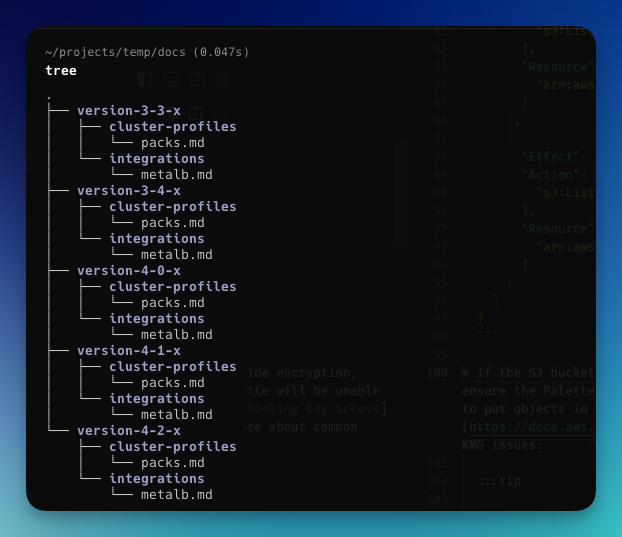Viewport: 622px width, 537px height.
Task: Toggle the primary sidebar layout icon
Action: pyautogui.click(x=145, y=79)
